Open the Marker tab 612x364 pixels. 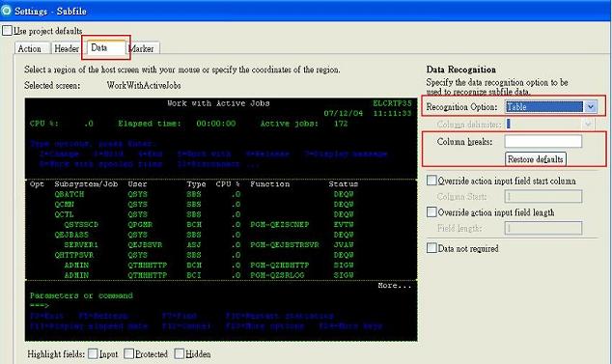pos(143,49)
